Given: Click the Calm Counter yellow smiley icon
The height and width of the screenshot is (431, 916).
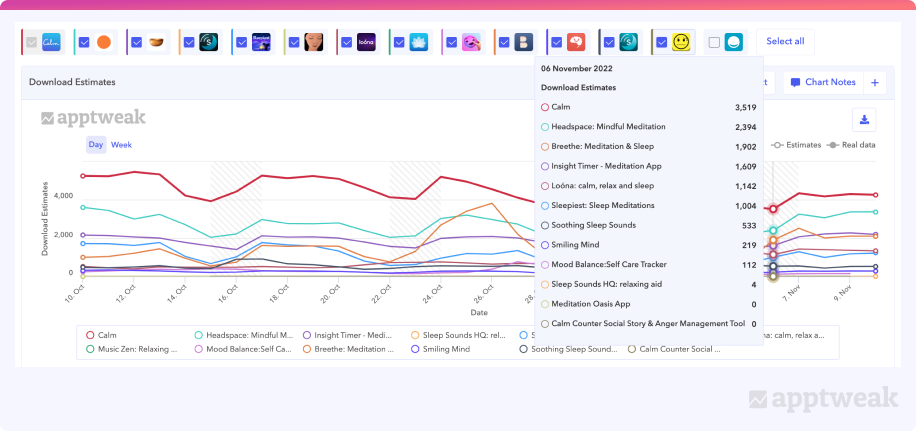Looking at the screenshot, I should 682,42.
